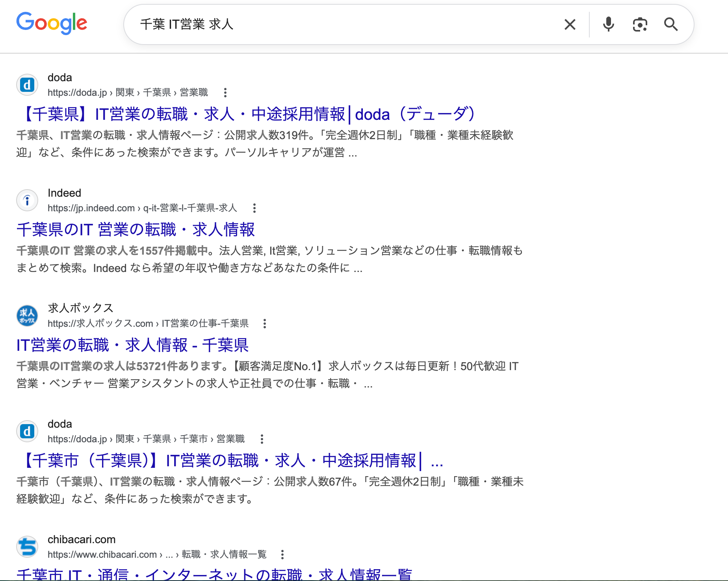The width and height of the screenshot is (728, 581).
Task: Open 千葉市 IT・通信・インターネット result link
Action: point(214,574)
